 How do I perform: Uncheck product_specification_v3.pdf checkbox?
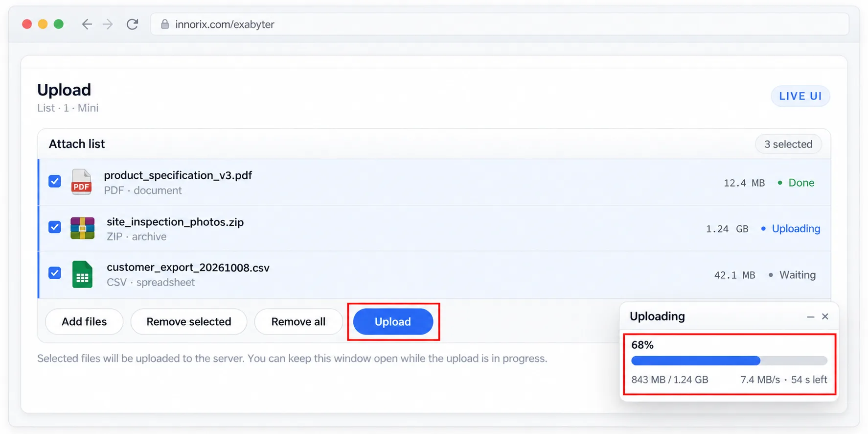[55, 181]
